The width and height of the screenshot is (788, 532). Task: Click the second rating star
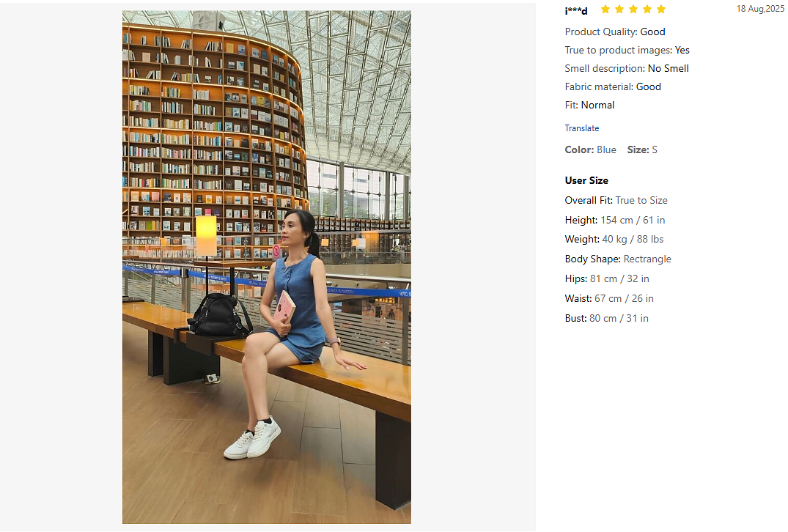coord(619,9)
